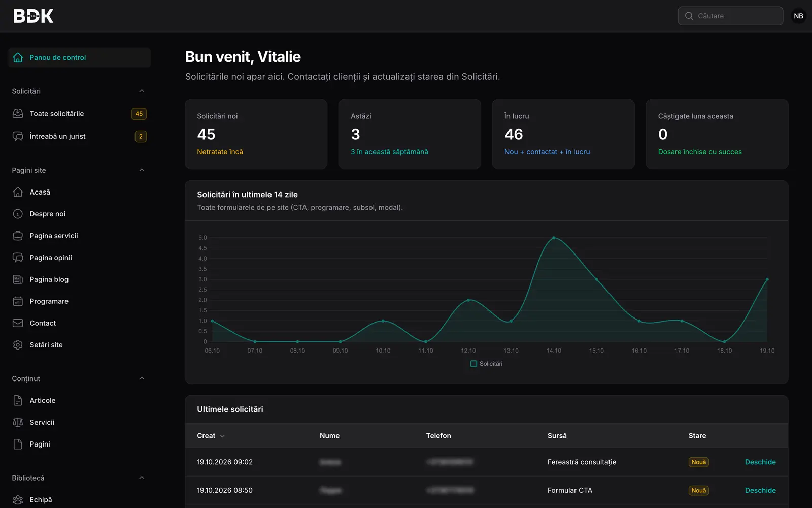
Task: Click the Pagina servicii briefcase icon
Action: click(x=18, y=236)
